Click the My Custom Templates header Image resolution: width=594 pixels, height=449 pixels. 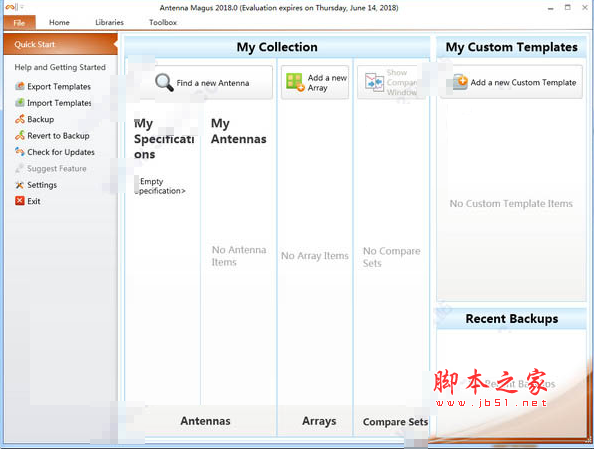(x=511, y=47)
